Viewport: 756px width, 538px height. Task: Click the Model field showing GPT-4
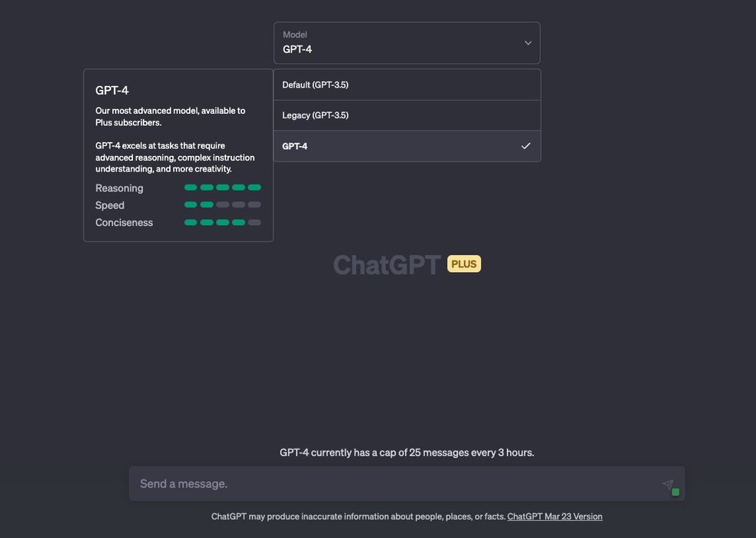pos(400,43)
